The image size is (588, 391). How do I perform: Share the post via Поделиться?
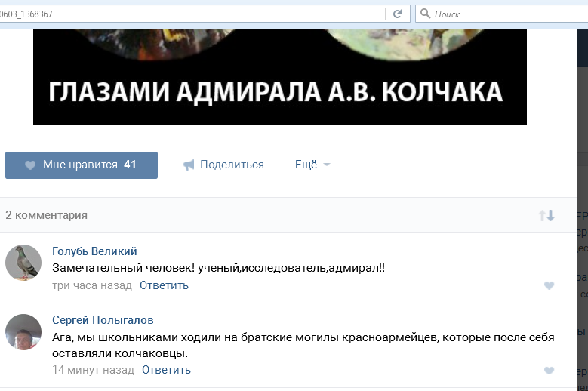coord(223,165)
